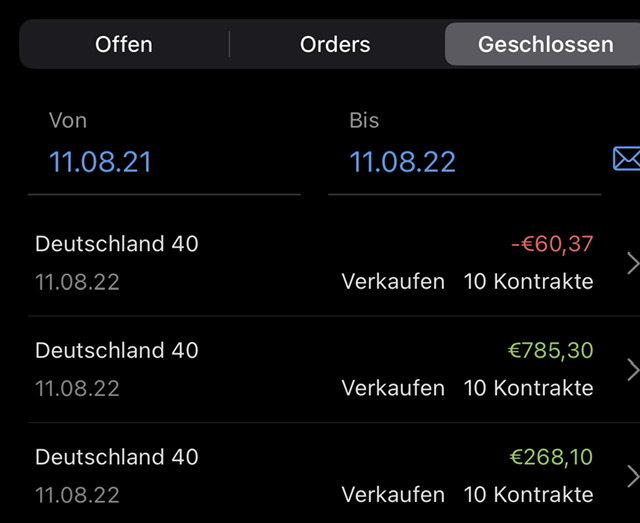Image resolution: width=640 pixels, height=523 pixels.
Task: Expand the chevron beside €268,10 trade
Action: click(x=632, y=476)
